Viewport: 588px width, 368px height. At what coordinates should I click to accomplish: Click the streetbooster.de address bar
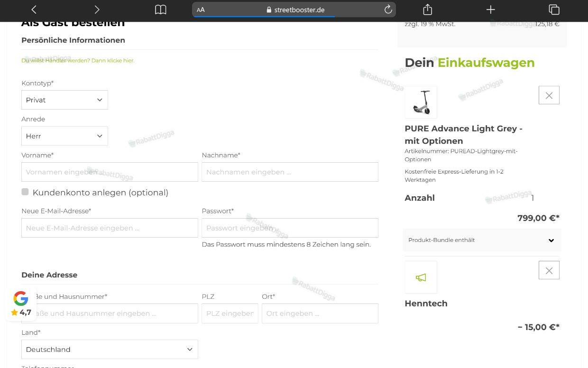coord(294,9)
